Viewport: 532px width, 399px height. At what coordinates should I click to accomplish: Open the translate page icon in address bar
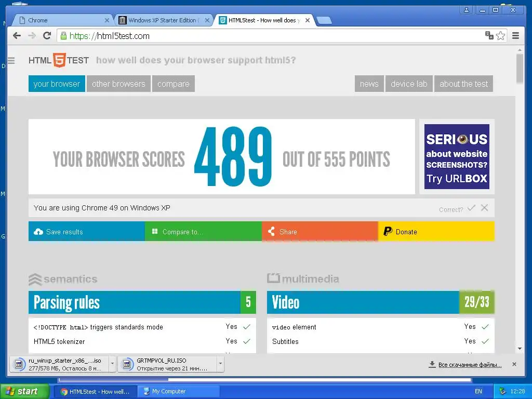[x=489, y=35]
